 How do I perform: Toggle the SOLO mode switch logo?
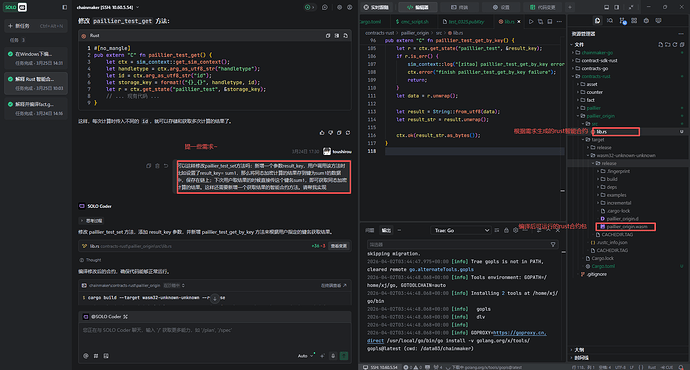(16, 7)
